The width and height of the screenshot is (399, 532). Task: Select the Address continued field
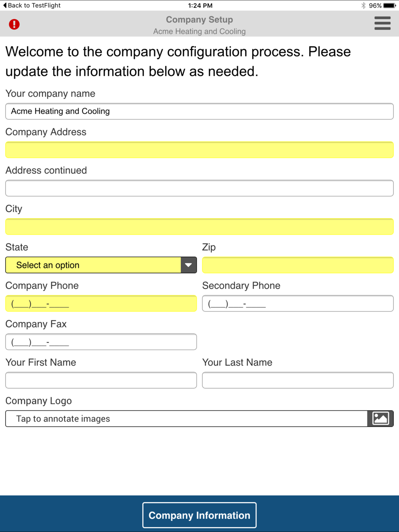pos(199,188)
